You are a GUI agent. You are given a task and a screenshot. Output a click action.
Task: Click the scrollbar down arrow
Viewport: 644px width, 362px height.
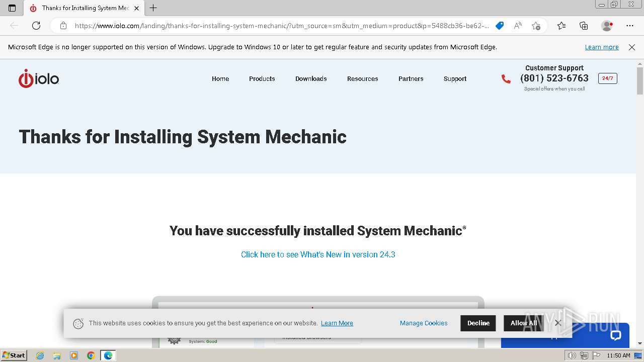(640, 343)
